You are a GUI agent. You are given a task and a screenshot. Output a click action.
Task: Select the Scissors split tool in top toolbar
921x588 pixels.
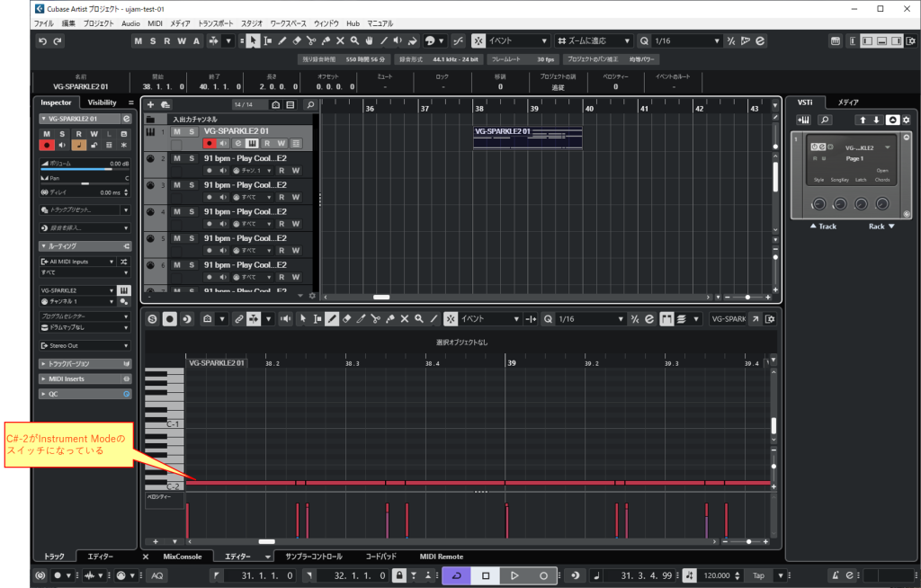coord(310,41)
